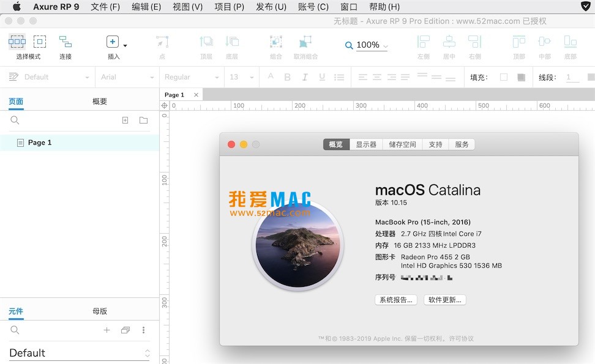Click Align Left (左侧) icon

(x=423, y=42)
